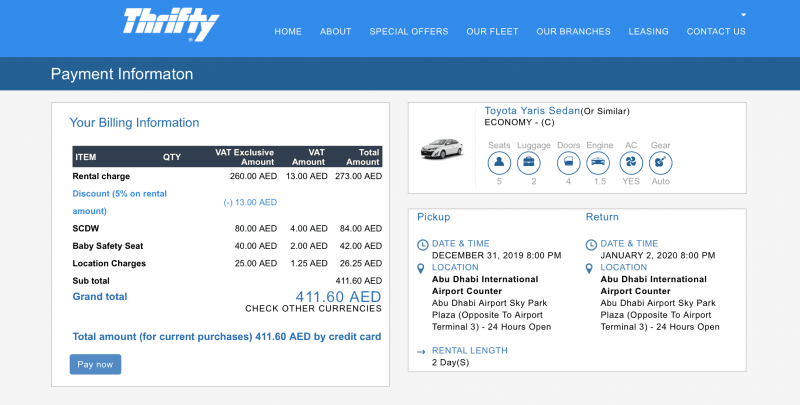
Task: Click the Grand total label
Action: (99, 296)
